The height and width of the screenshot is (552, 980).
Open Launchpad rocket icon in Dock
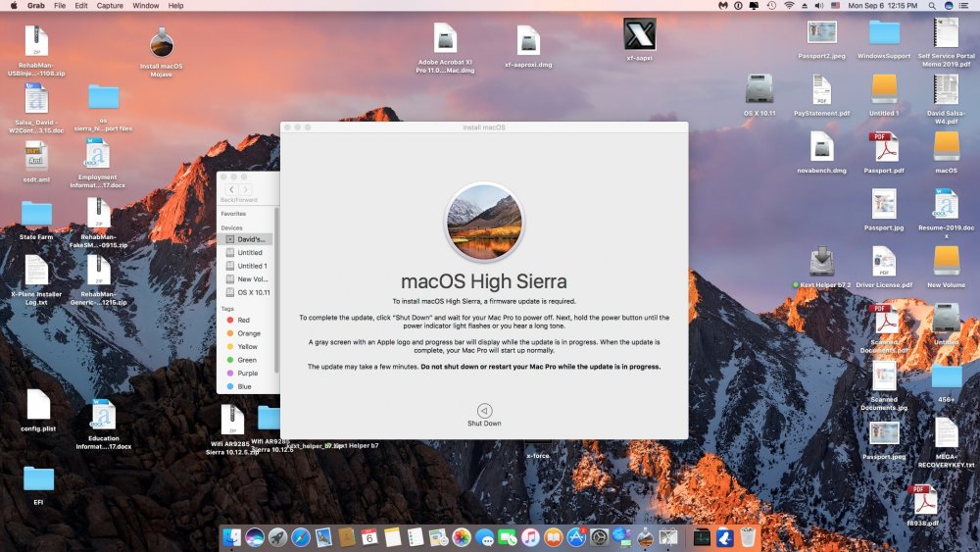click(x=277, y=537)
